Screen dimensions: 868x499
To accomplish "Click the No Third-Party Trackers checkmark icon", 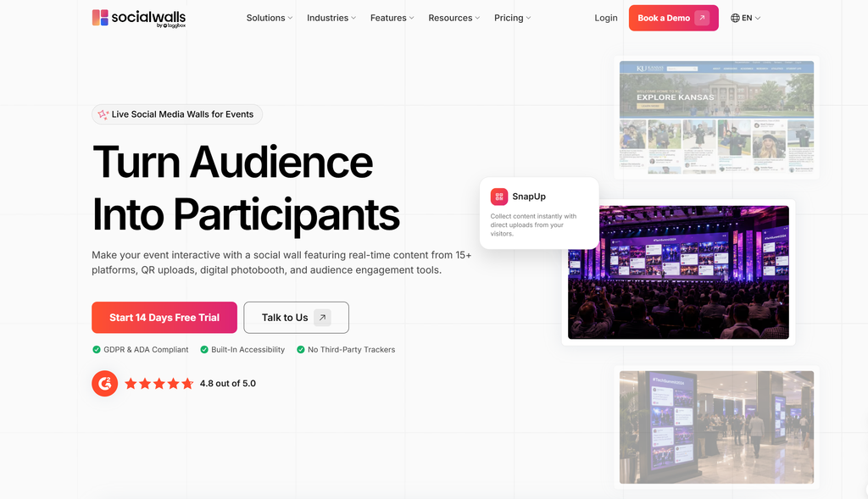I will (301, 350).
